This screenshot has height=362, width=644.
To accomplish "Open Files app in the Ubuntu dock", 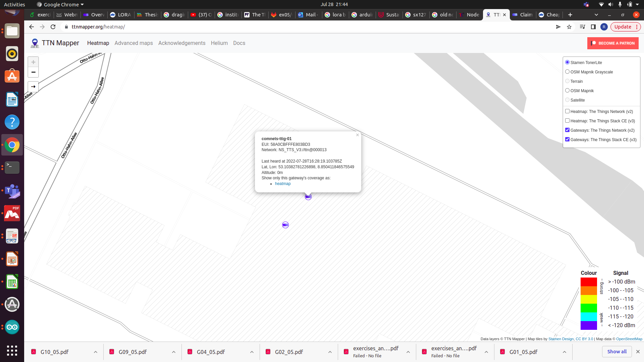I will point(12,31).
